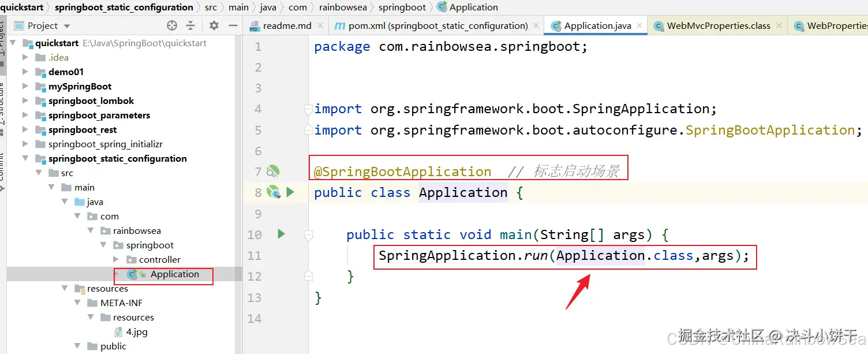This screenshot has width=868, height=354.
Task: Expand the mySpringBoot module
Action: [25, 86]
